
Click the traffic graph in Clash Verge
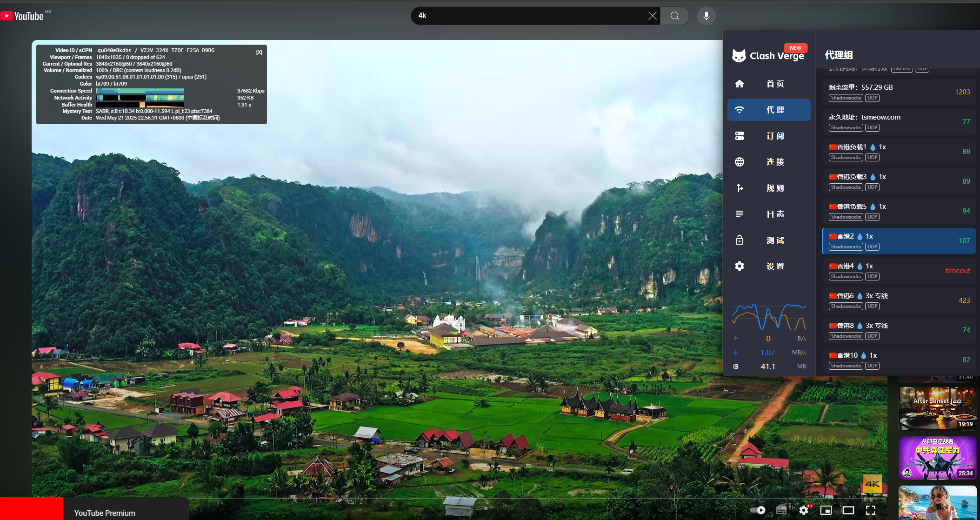768,317
